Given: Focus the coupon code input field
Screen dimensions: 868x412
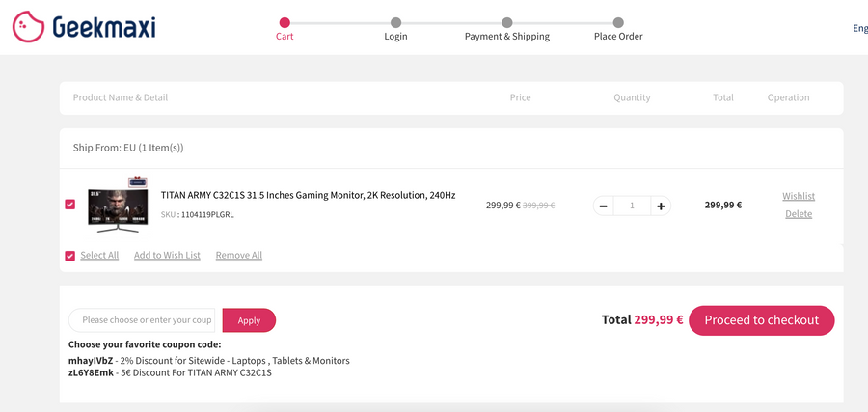Looking at the screenshot, I should (142, 320).
